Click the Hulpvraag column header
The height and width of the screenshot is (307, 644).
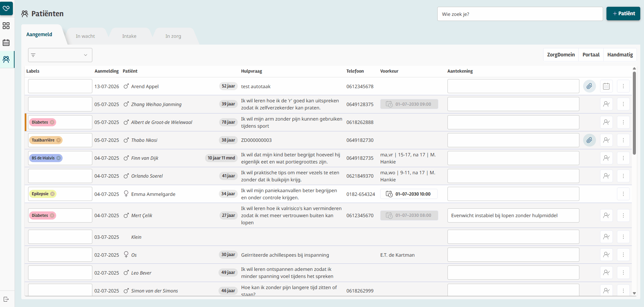251,71
